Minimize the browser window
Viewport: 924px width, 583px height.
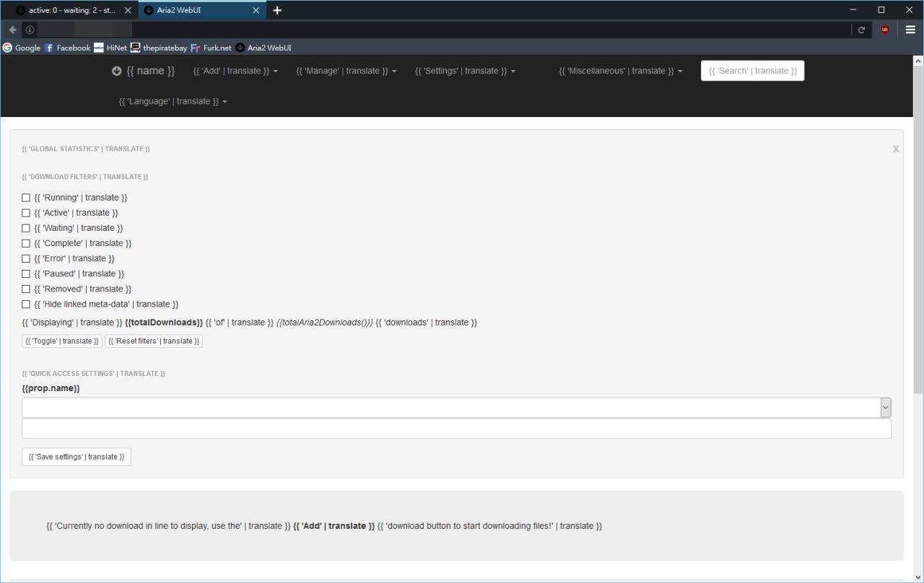(854, 10)
